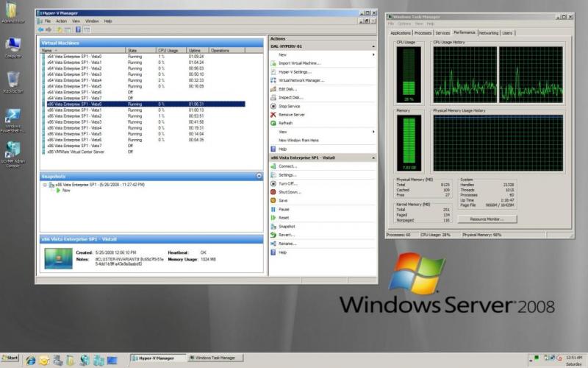Click the Start button

[x=10, y=358]
